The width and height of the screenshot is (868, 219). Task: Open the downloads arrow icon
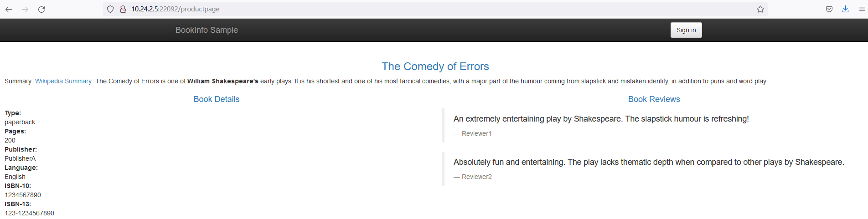click(x=846, y=9)
